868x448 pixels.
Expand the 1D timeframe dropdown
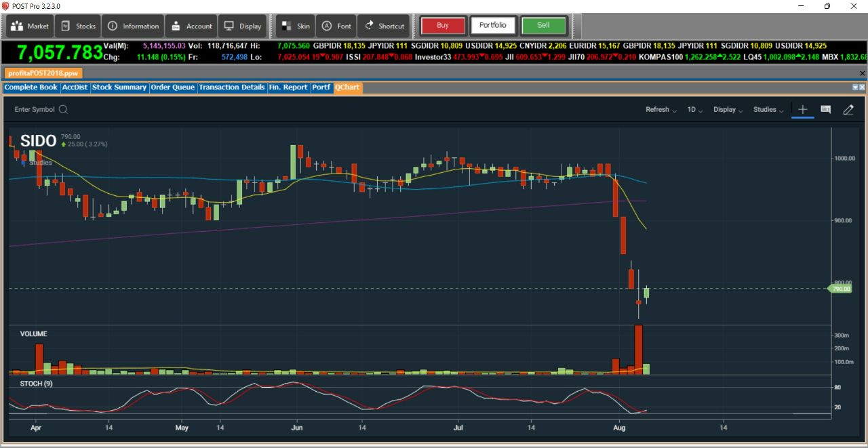(x=695, y=110)
